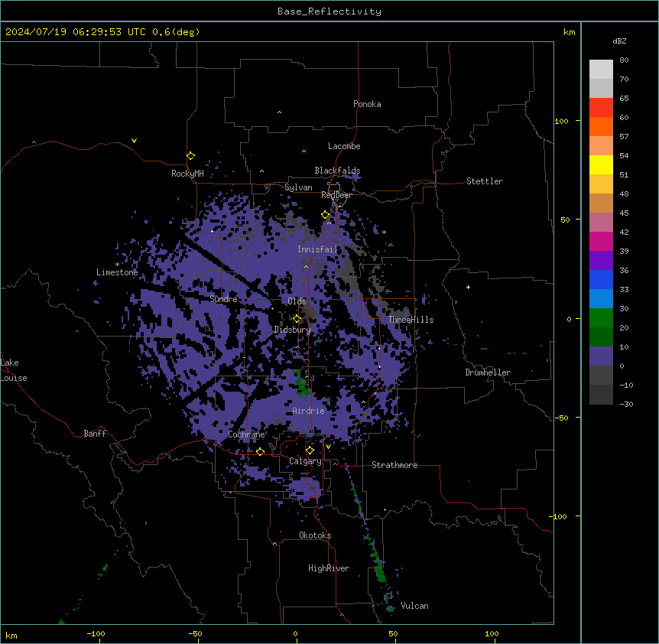Viewport: 659px width, 644px height.
Task: Click the 50 tick label on right axis
Action: tap(565, 220)
